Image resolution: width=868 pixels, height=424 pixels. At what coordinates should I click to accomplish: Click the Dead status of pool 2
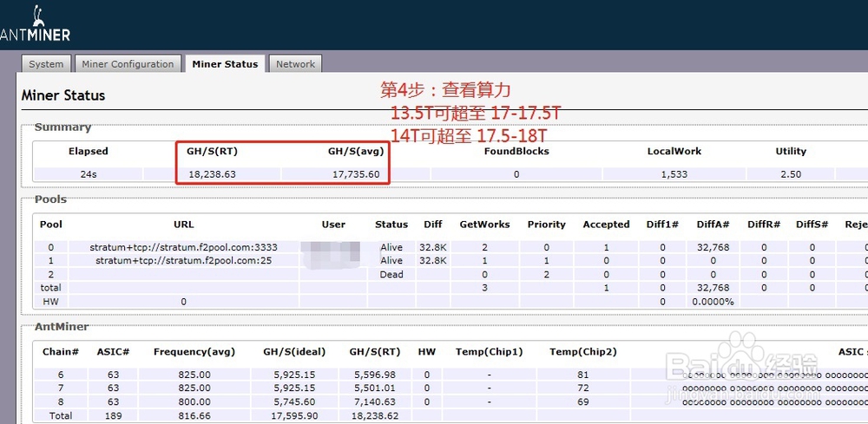tap(391, 274)
